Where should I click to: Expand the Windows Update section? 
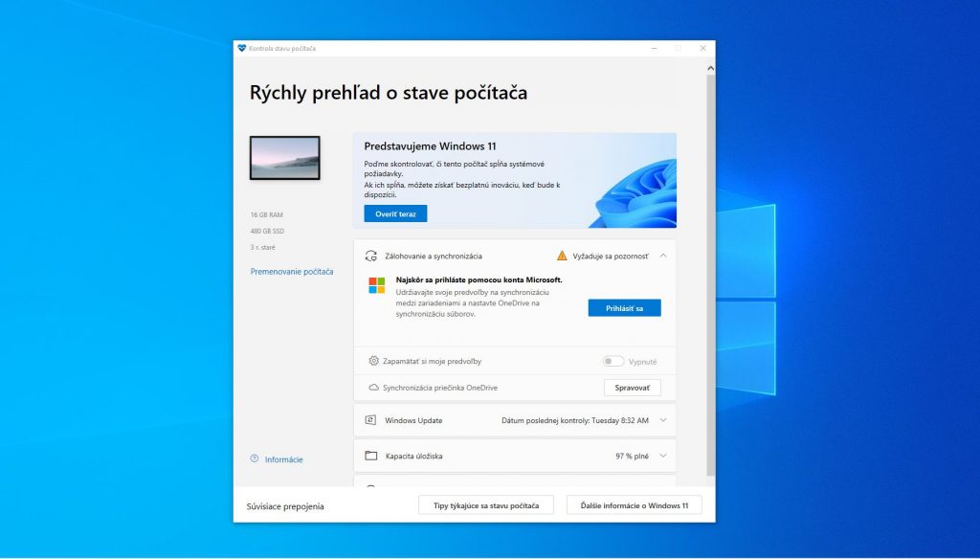[x=663, y=420]
